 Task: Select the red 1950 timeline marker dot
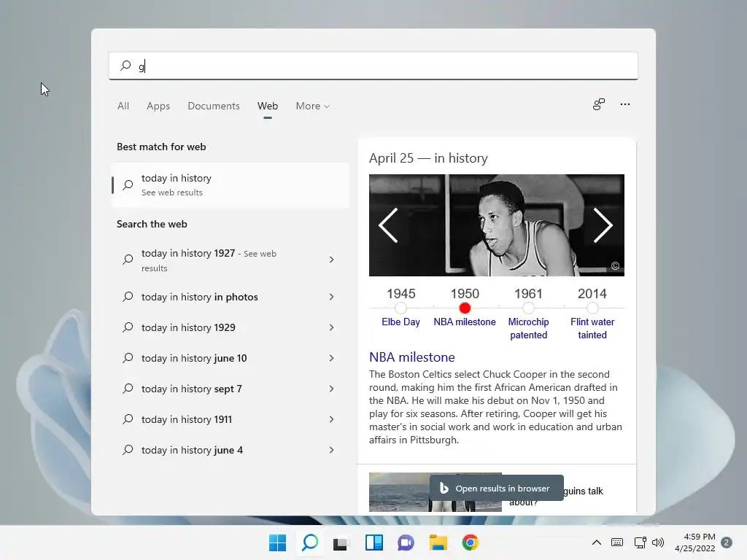point(465,308)
